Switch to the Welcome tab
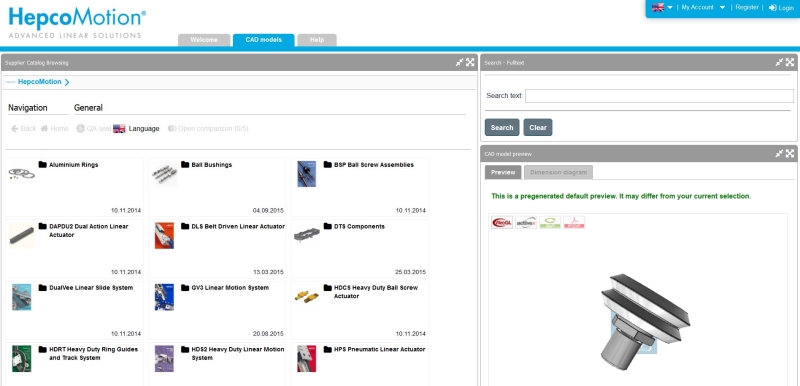Screen dimensions: 800x386 point(204,40)
